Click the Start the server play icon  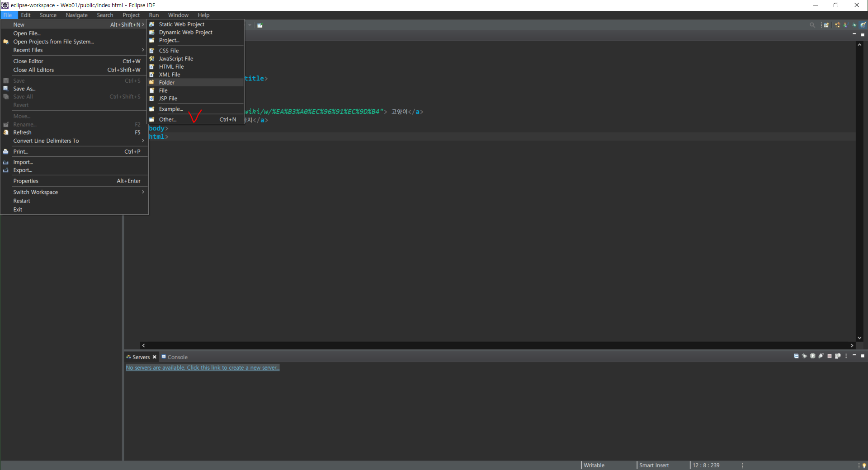pyautogui.click(x=813, y=356)
